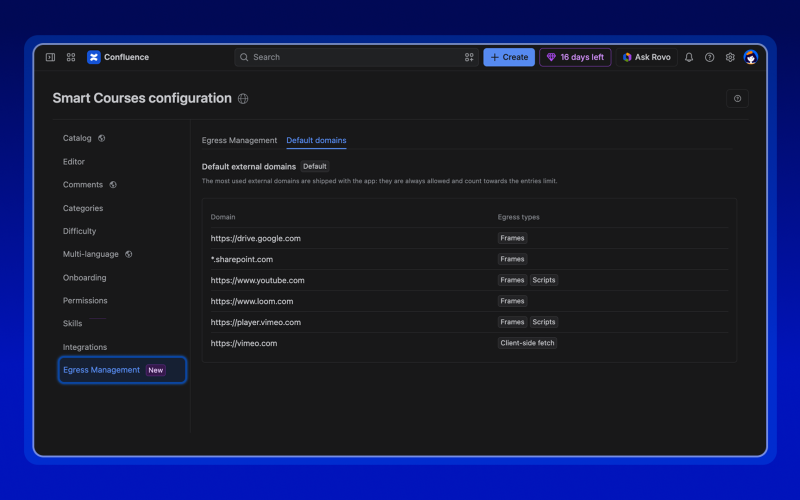Click https://www.youtube.com domain
This screenshot has width=800, height=500.
pyautogui.click(x=258, y=280)
